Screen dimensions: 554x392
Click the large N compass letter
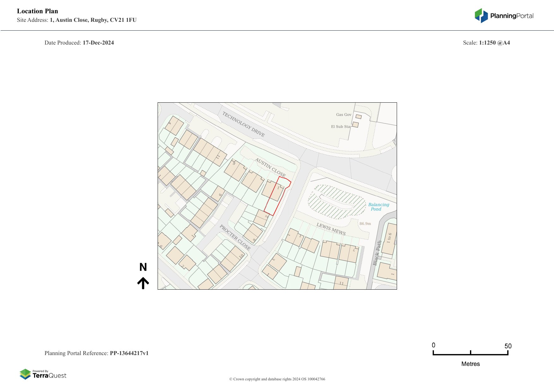coord(143,267)
